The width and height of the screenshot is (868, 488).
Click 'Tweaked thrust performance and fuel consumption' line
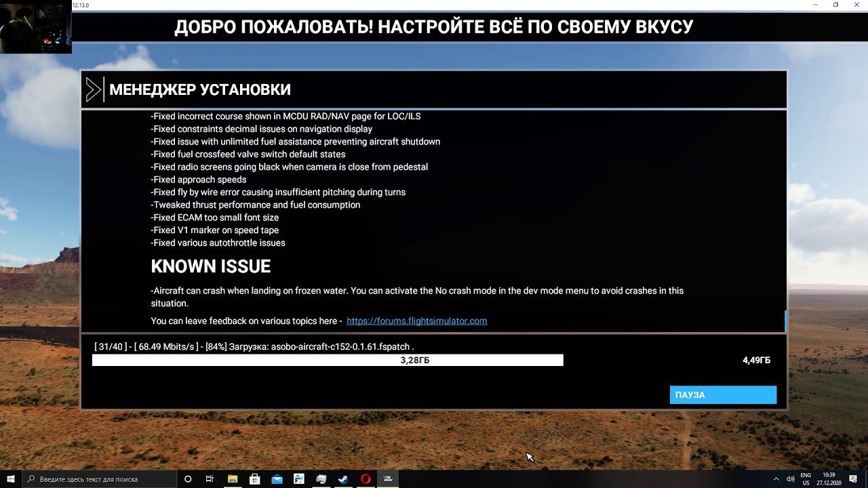256,205
